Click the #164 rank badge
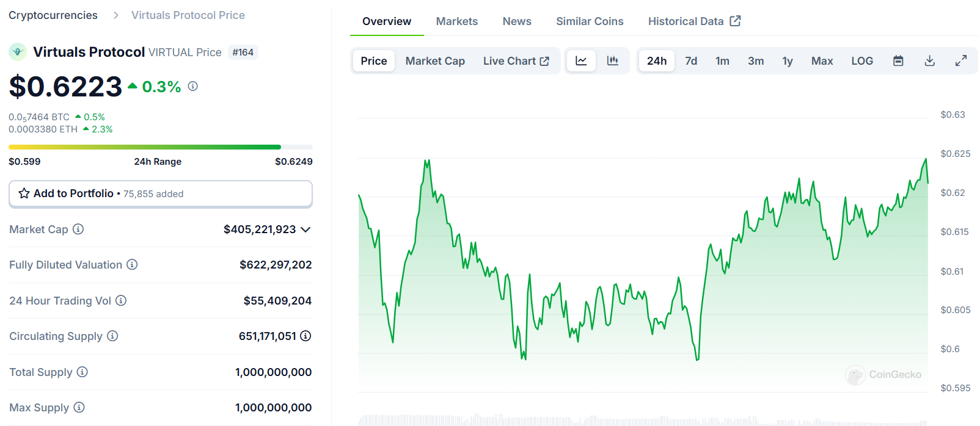Viewport: 980px width, 426px height. 243,52
